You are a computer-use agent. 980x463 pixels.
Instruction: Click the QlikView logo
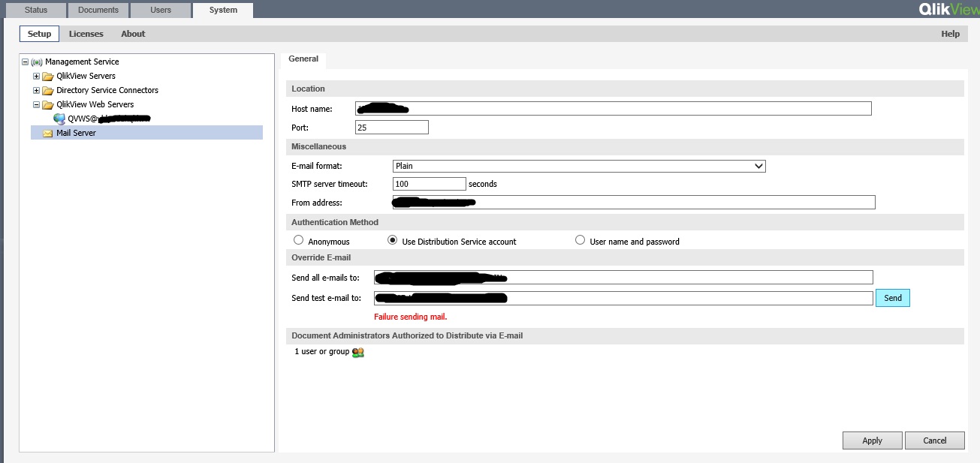(948, 10)
